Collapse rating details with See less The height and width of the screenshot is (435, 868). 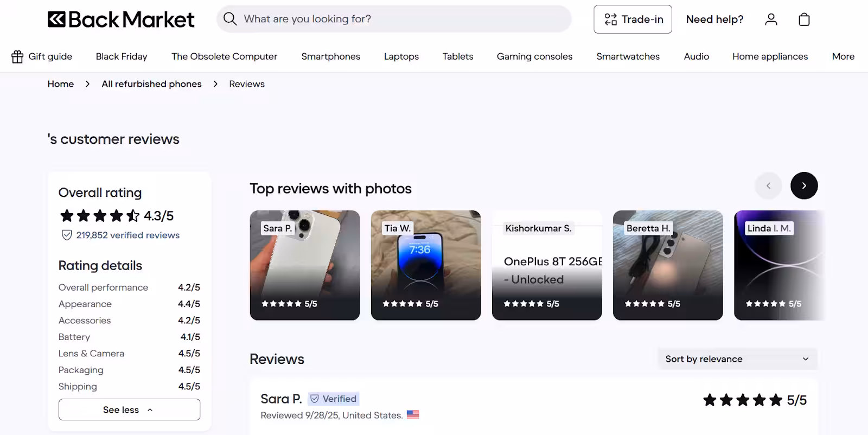point(129,410)
